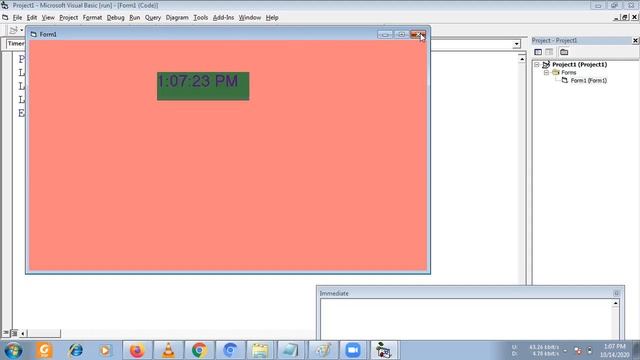Open VLC media player from taskbar
Screen dimensions: 640x360
pyautogui.click(x=168, y=350)
